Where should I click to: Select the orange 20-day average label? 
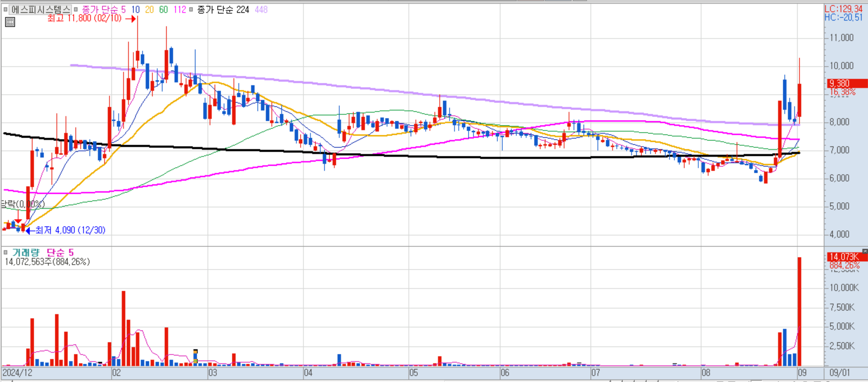coord(149,9)
